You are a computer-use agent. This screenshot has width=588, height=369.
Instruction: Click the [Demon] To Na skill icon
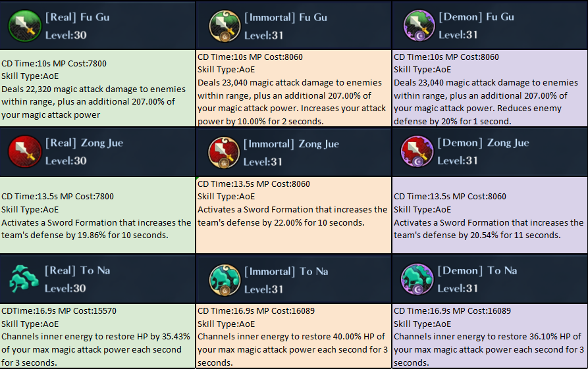coord(418,279)
